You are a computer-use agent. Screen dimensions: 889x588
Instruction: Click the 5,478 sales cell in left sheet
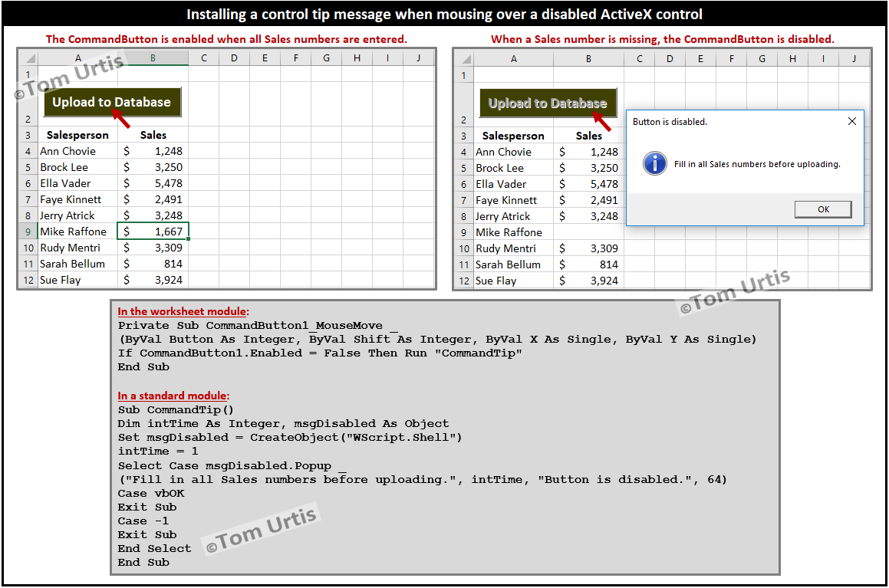(153, 183)
